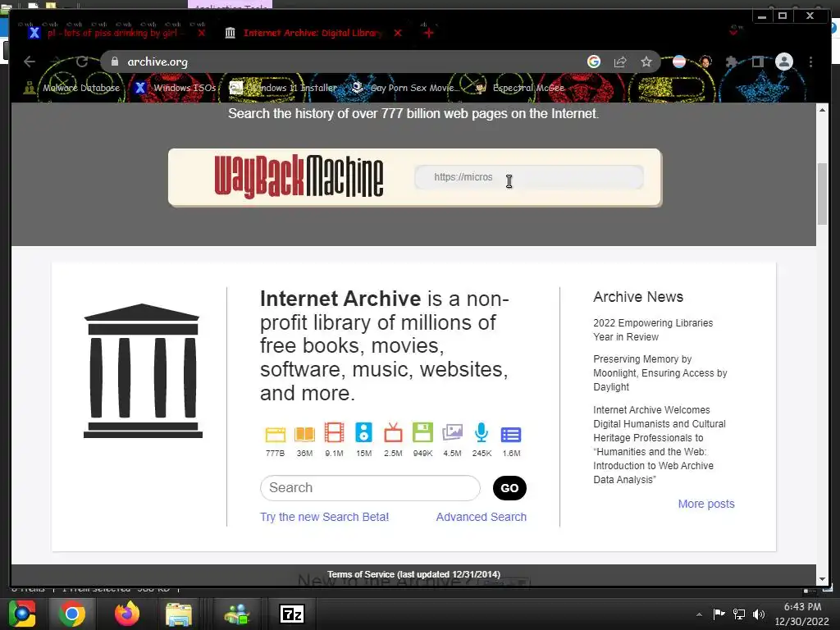Open the Concerts microphone icon (245K)
The image size is (840, 630).
pos(482,432)
